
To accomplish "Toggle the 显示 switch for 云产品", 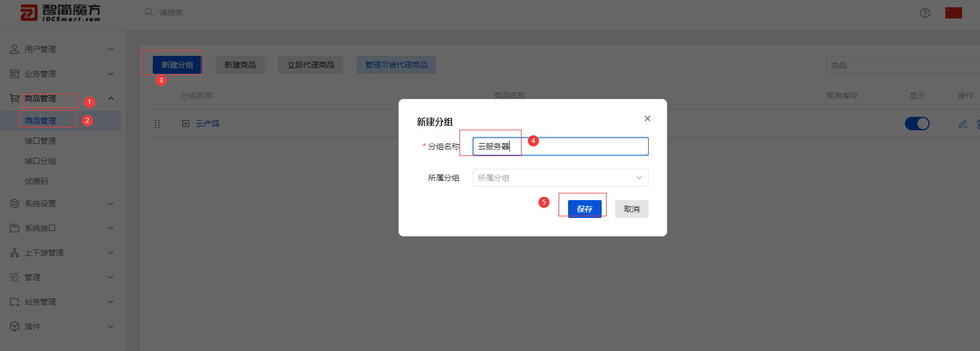I will point(917,124).
